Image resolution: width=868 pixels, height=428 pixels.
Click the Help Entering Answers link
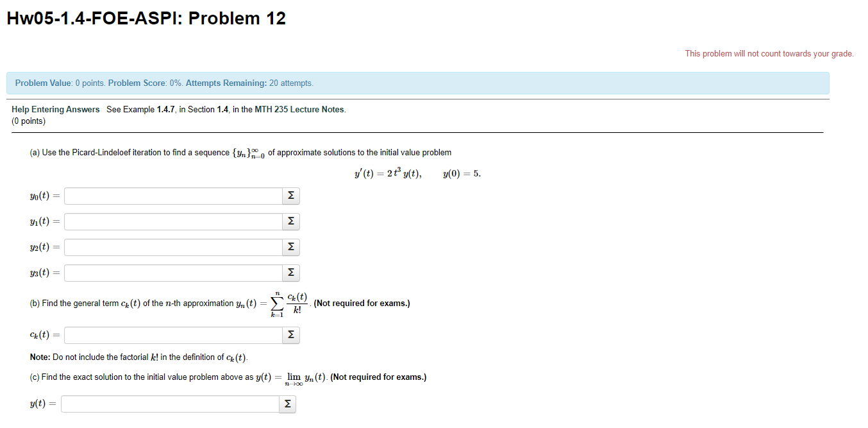(x=55, y=109)
